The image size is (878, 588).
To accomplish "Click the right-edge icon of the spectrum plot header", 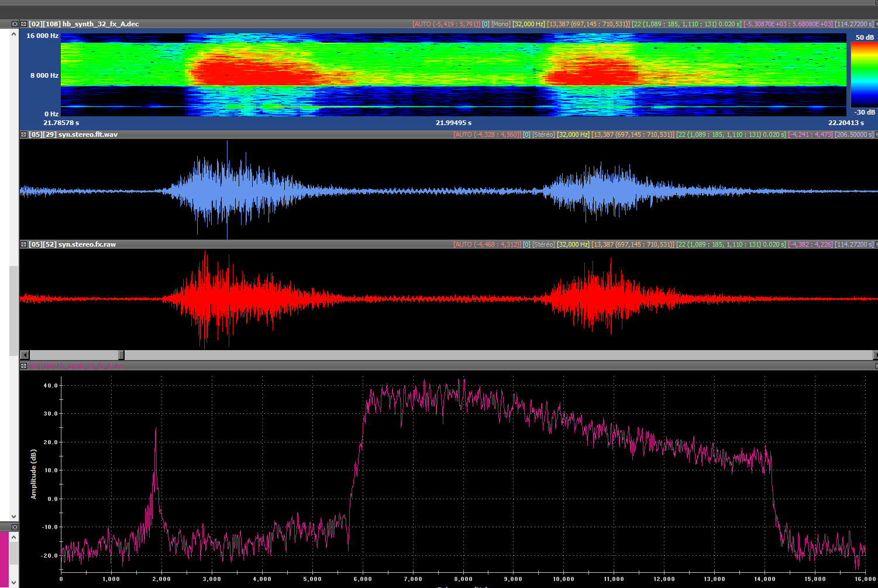I will click(x=876, y=366).
